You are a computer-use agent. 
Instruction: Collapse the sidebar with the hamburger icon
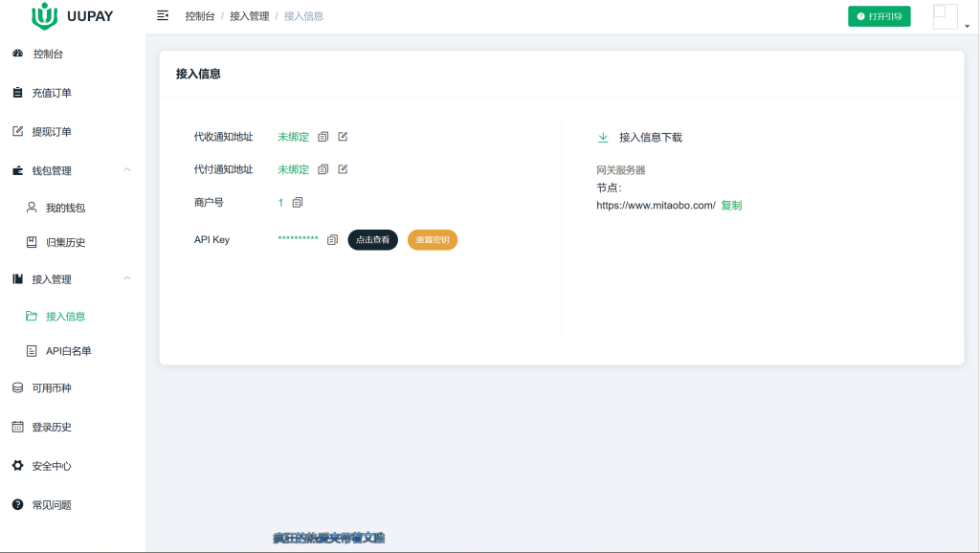click(x=163, y=16)
